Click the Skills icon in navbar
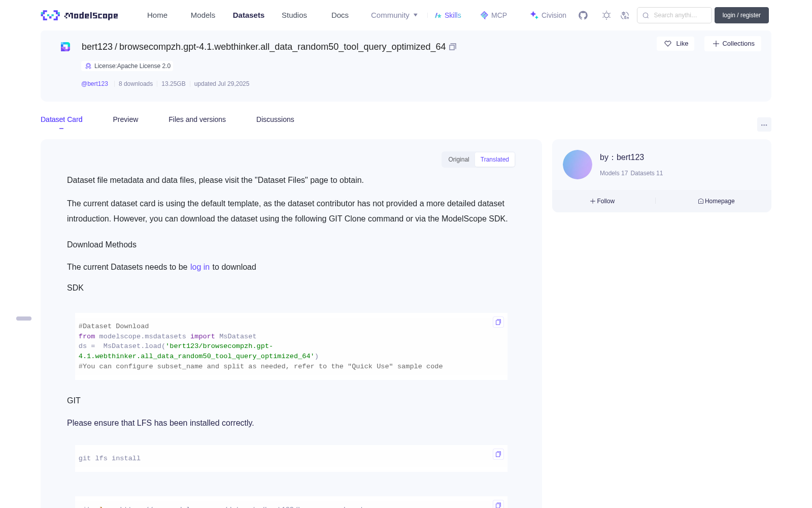Image resolution: width=812 pixels, height=508 pixels. 438,15
